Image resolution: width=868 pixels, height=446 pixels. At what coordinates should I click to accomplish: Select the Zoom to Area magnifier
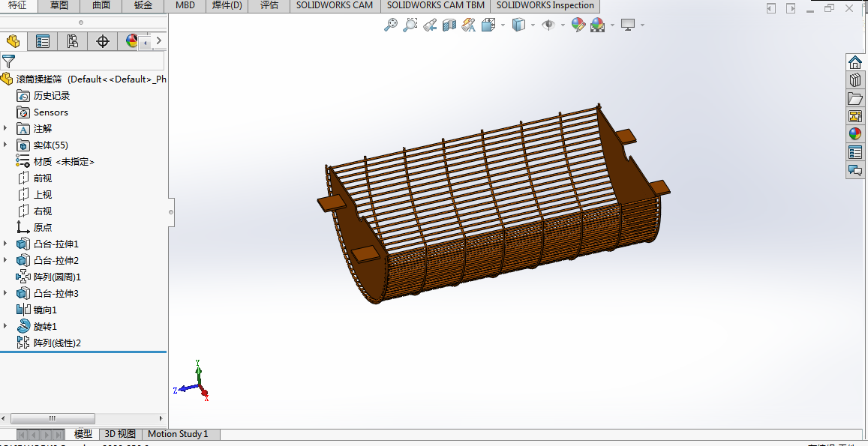pyautogui.click(x=410, y=25)
